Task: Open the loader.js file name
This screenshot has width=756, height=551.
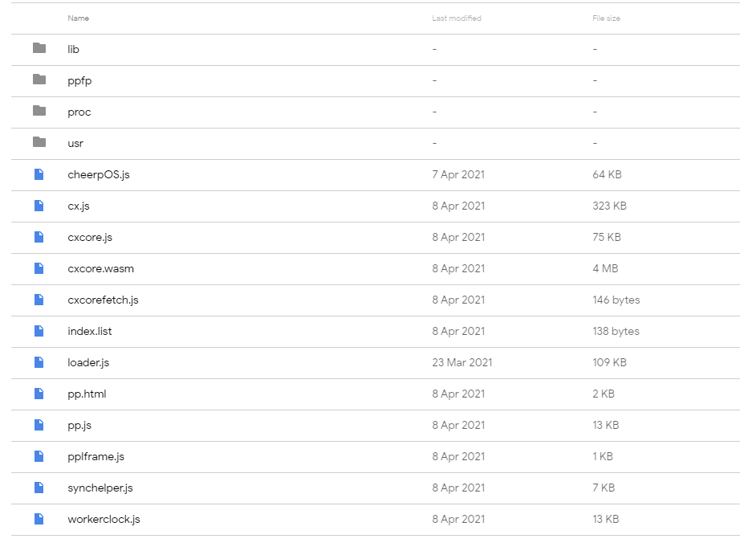Action: tap(88, 362)
